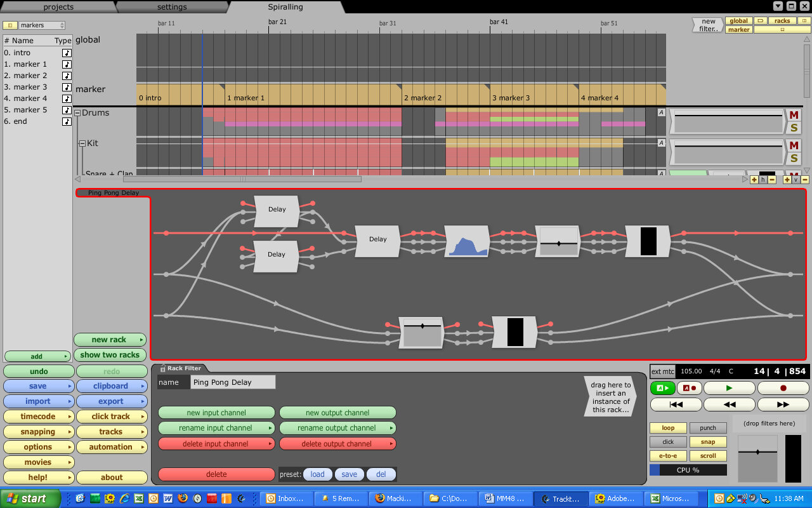Collapse the Drums track folder
Image resolution: width=812 pixels, height=508 pixels.
[77, 113]
